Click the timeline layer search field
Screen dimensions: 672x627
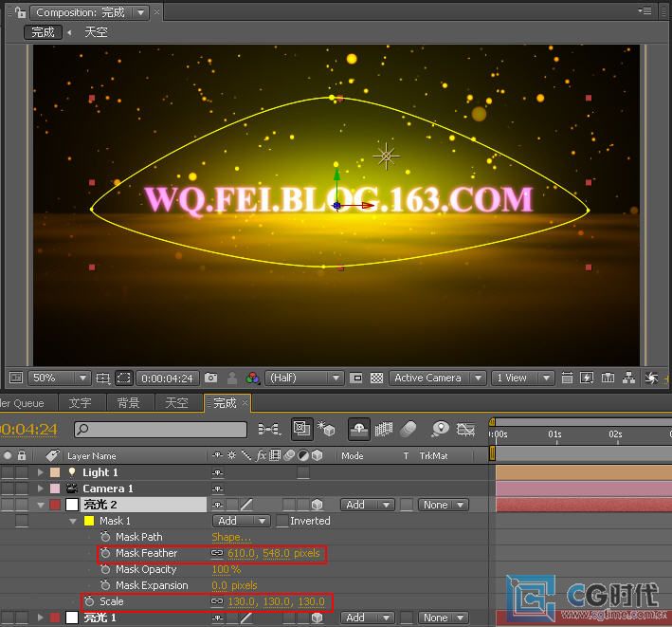coord(161,430)
